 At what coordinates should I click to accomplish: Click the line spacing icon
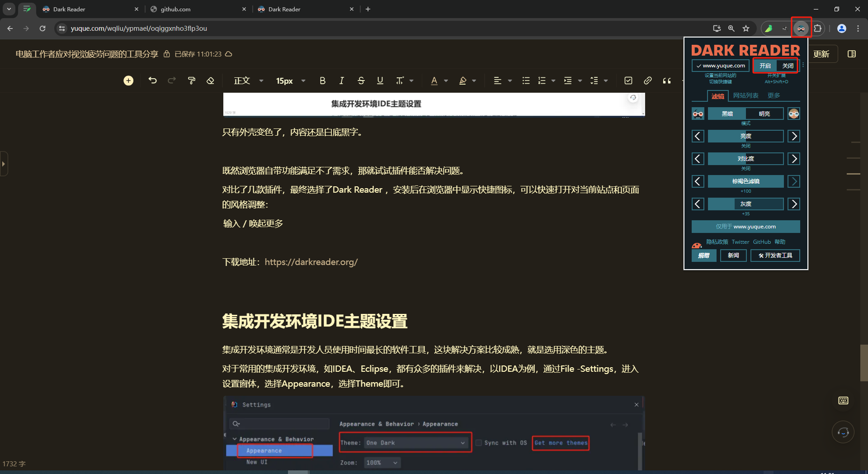click(x=594, y=81)
